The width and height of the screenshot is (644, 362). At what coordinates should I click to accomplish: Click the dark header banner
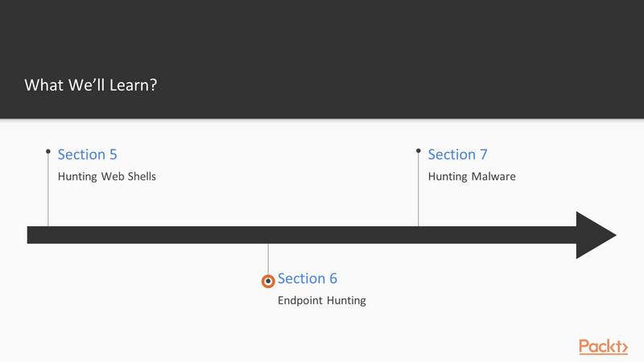point(322,59)
